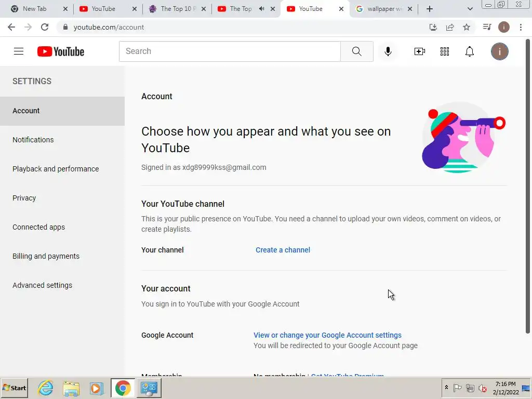
Task: Open View or change your Google Account settings
Action: coord(327,335)
